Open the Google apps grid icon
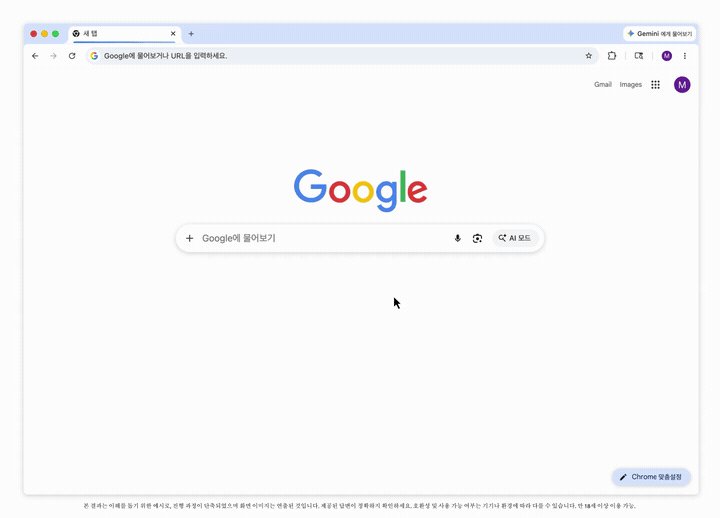The image size is (720, 518). (655, 84)
